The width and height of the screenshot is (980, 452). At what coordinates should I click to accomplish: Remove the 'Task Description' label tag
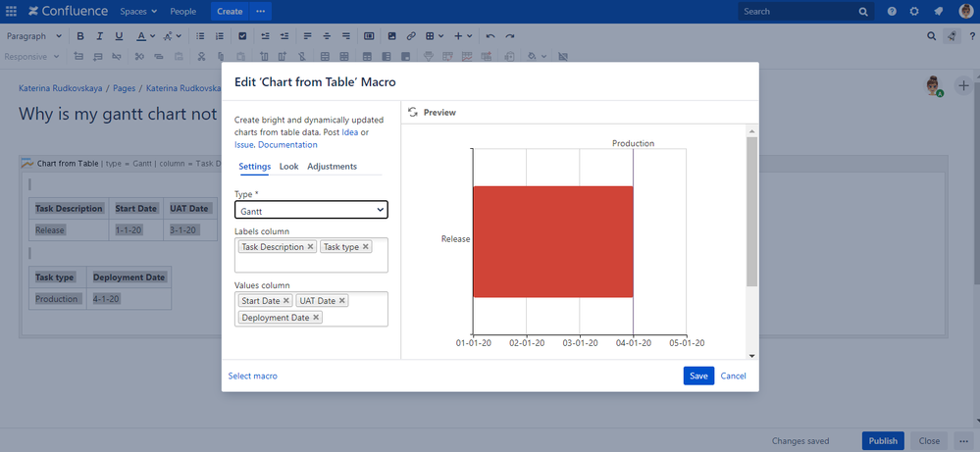point(311,247)
